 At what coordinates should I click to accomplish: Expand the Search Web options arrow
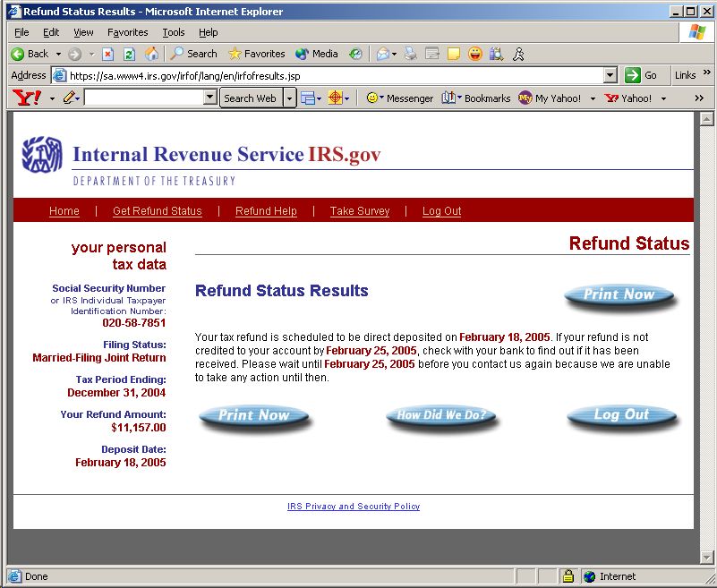pos(289,98)
